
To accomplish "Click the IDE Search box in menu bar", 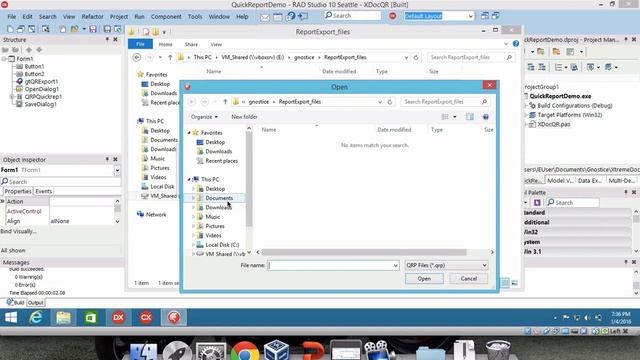I will coord(353,16).
